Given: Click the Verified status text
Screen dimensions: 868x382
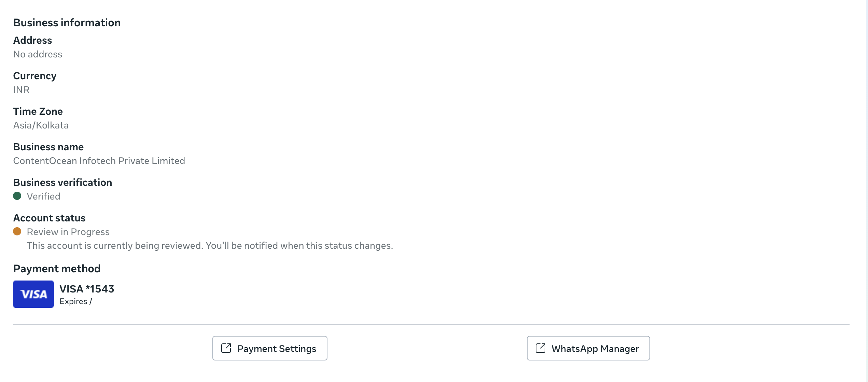Looking at the screenshot, I should [x=43, y=196].
